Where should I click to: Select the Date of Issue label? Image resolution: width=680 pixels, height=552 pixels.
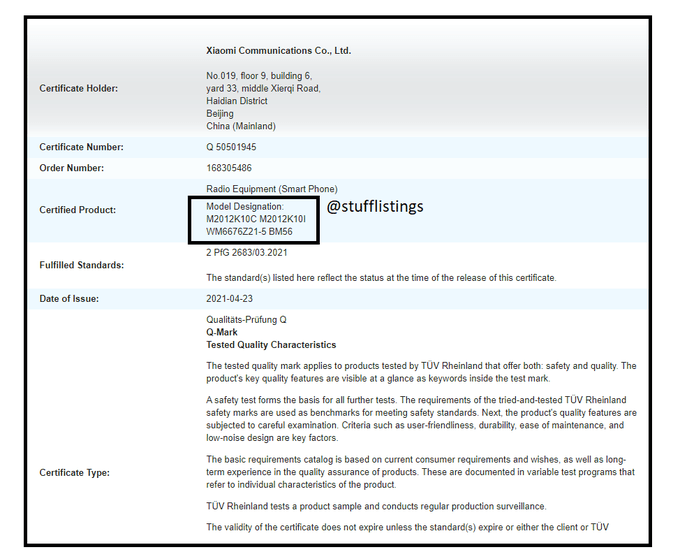tap(69, 299)
